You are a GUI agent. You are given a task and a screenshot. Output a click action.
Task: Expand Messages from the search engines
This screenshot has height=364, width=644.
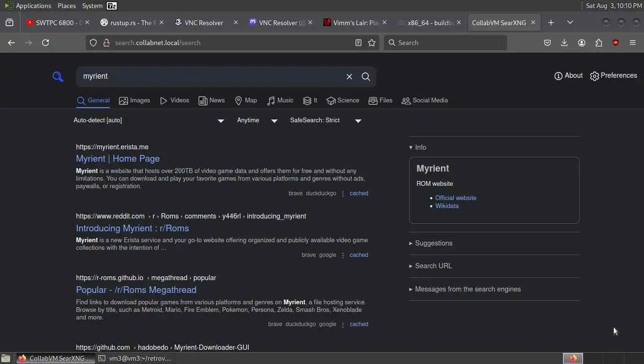click(465, 289)
